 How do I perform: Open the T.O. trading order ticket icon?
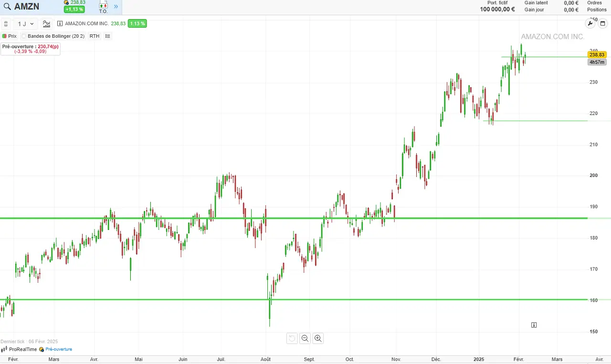(104, 7)
